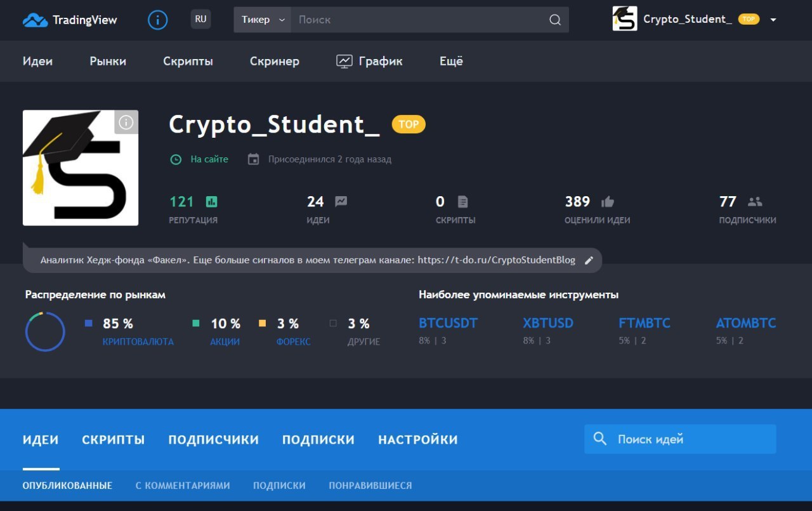Click the followers people icon beside 77
812x511 pixels.
(x=755, y=202)
